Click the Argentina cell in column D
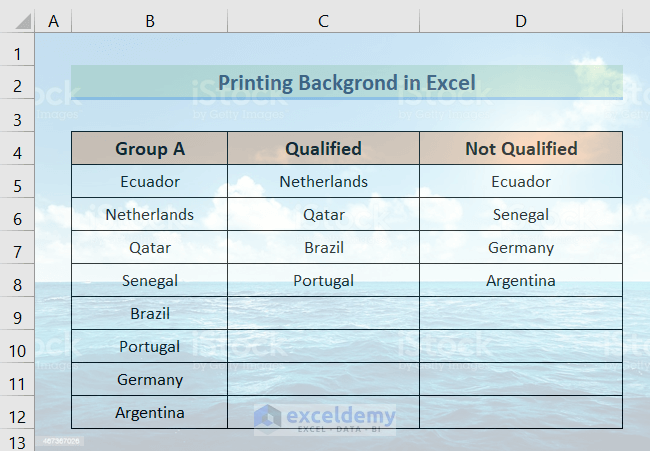 coord(521,281)
